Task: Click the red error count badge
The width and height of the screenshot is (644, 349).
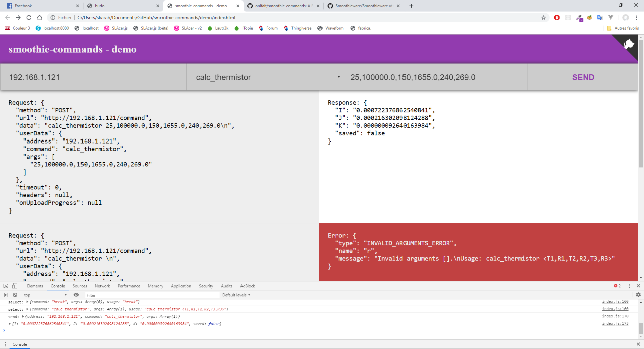Action: click(x=617, y=286)
